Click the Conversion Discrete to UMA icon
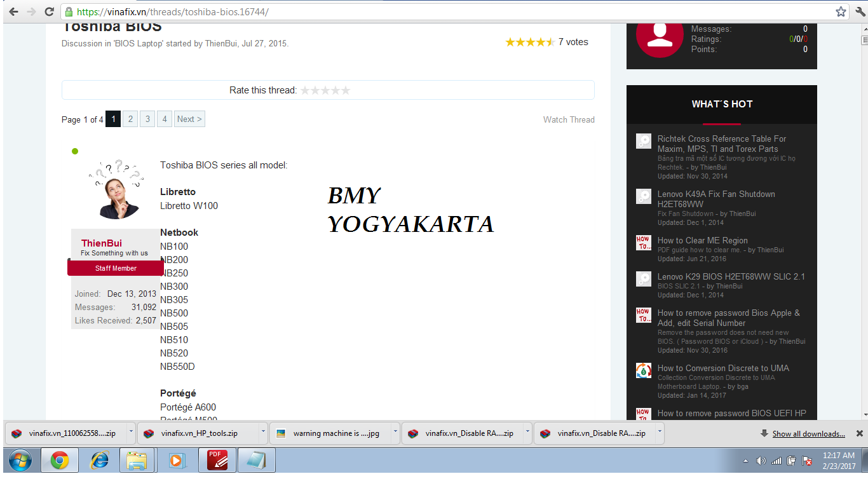This screenshot has height=488, width=868. pos(644,370)
